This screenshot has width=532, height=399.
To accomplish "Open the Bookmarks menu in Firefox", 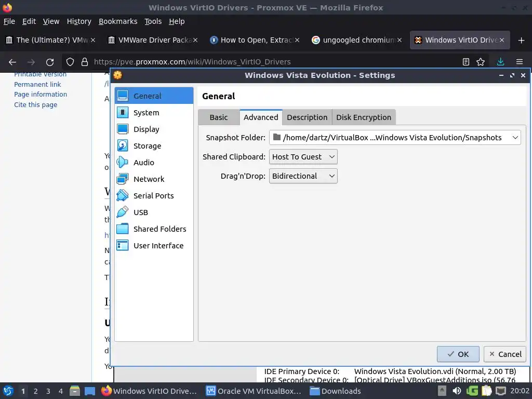I will 118,21.
